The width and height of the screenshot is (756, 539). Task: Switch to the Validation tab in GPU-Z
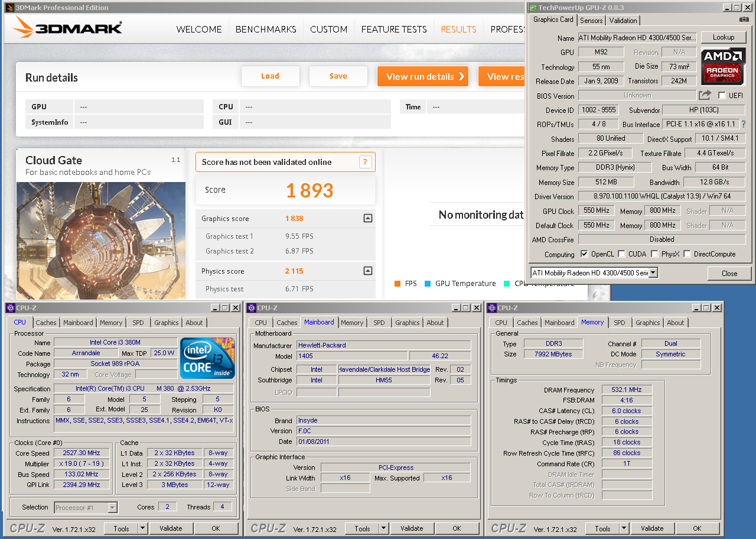[x=623, y=21]
